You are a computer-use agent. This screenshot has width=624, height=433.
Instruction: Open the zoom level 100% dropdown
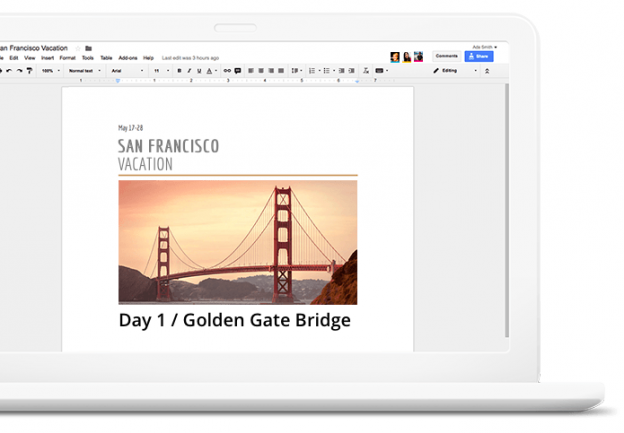(51, 71)
